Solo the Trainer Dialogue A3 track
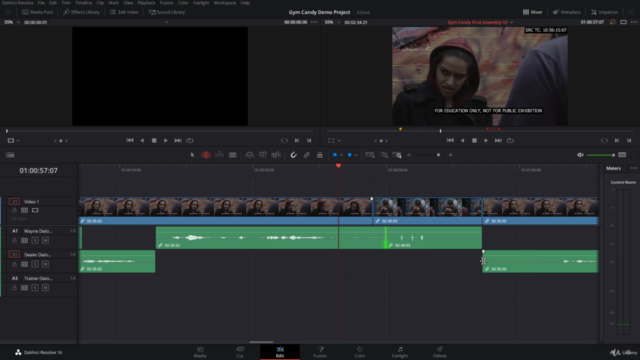This screenshot has width=640, height=360. [35, 288]
